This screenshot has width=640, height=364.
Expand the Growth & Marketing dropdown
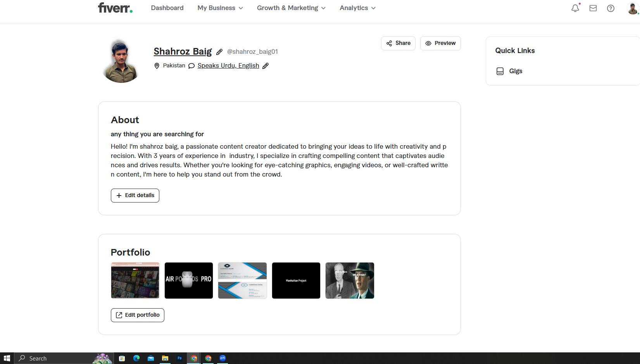(x=291, y=8)
